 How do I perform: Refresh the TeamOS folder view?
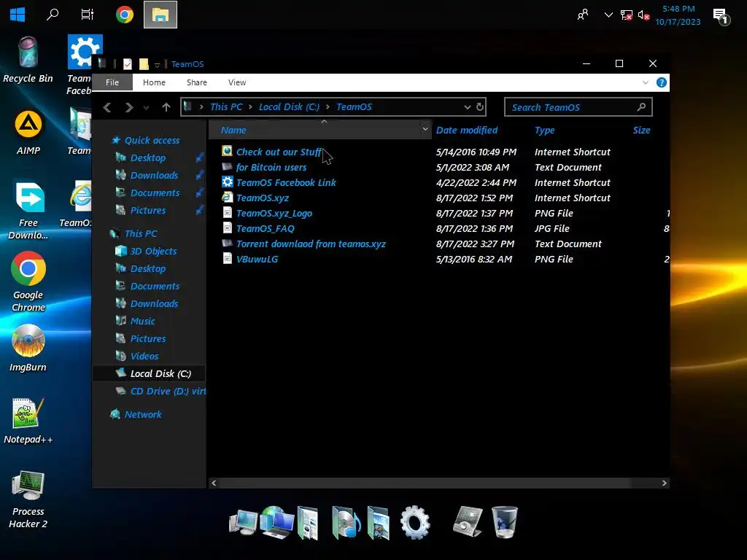point(480,106)
